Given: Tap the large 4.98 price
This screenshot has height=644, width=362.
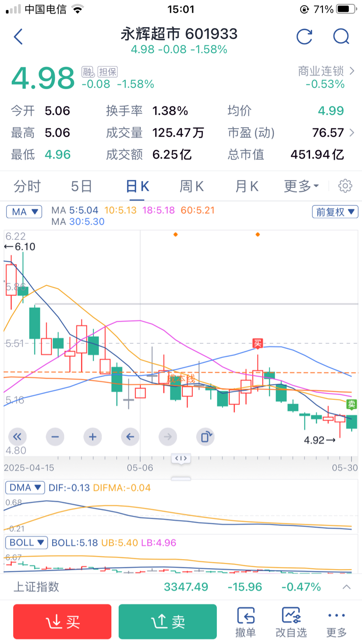Looking at the screenshot, I should [43, 78].
